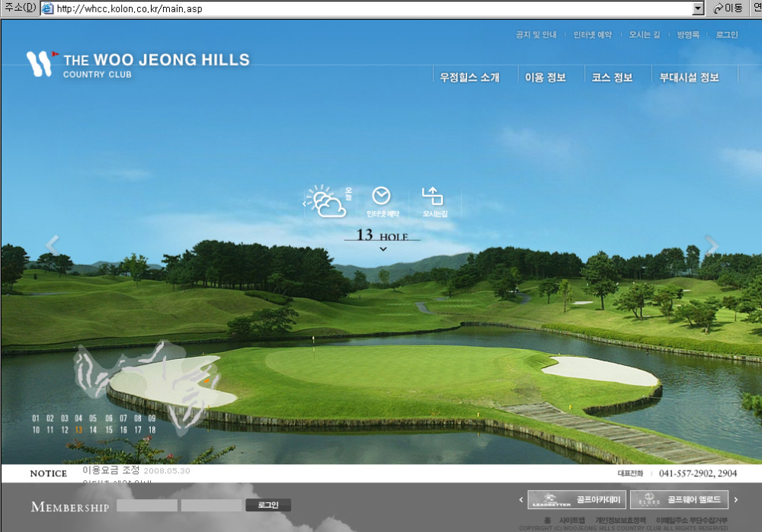Open the address bar dropdown arrow

click(x=698, y=8)
